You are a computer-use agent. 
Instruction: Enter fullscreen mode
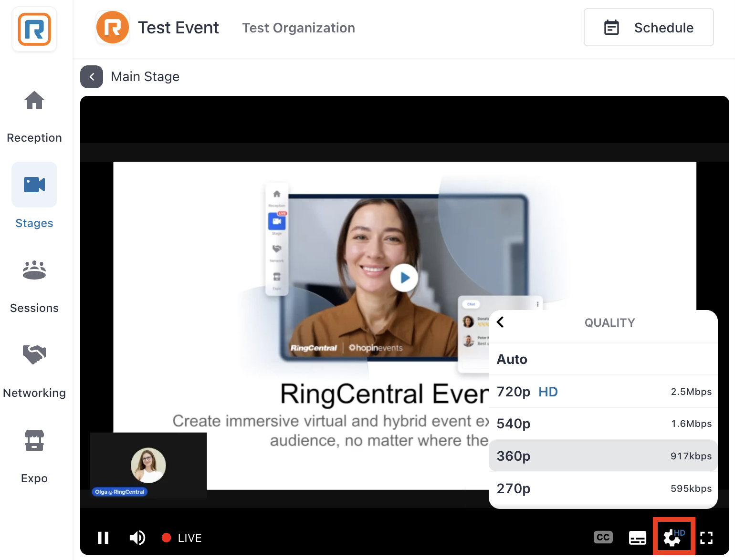706,538
